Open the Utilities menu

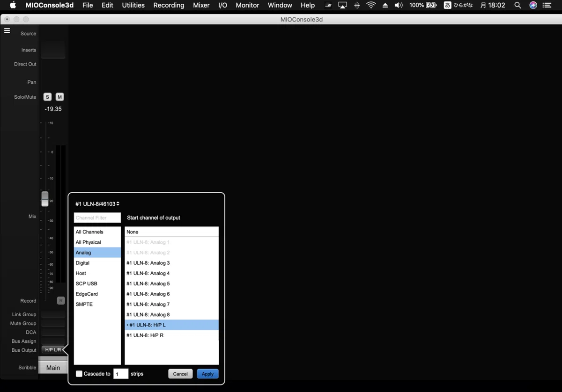133,5
